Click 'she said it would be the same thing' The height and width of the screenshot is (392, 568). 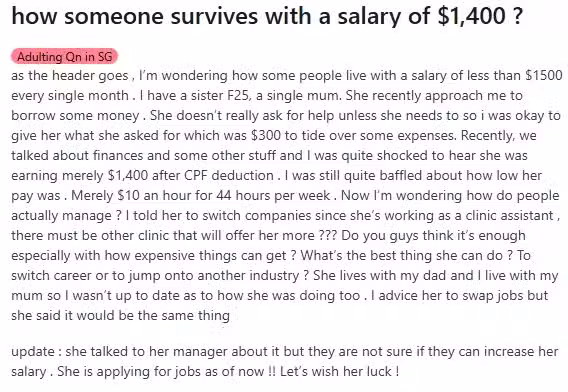120,316
